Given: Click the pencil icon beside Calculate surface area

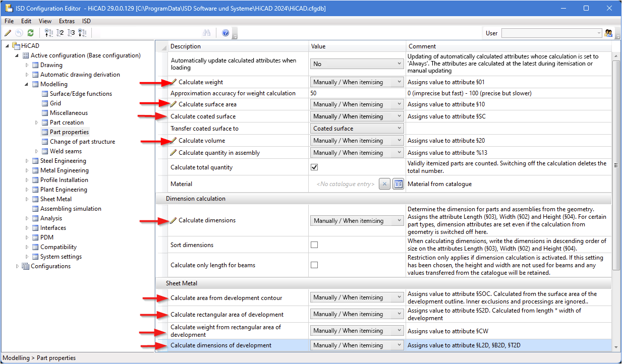Looking at the screenshot, I should (174, 104).
